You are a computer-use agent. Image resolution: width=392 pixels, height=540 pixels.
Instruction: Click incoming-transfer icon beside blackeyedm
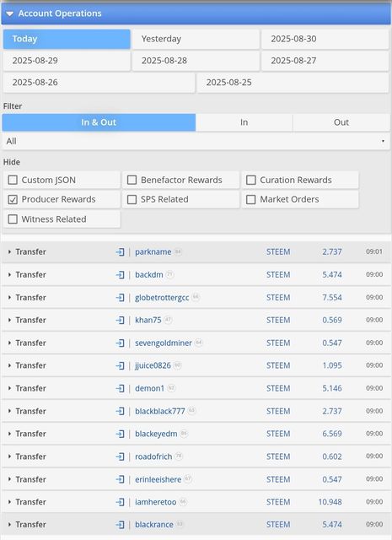[120, 434]
